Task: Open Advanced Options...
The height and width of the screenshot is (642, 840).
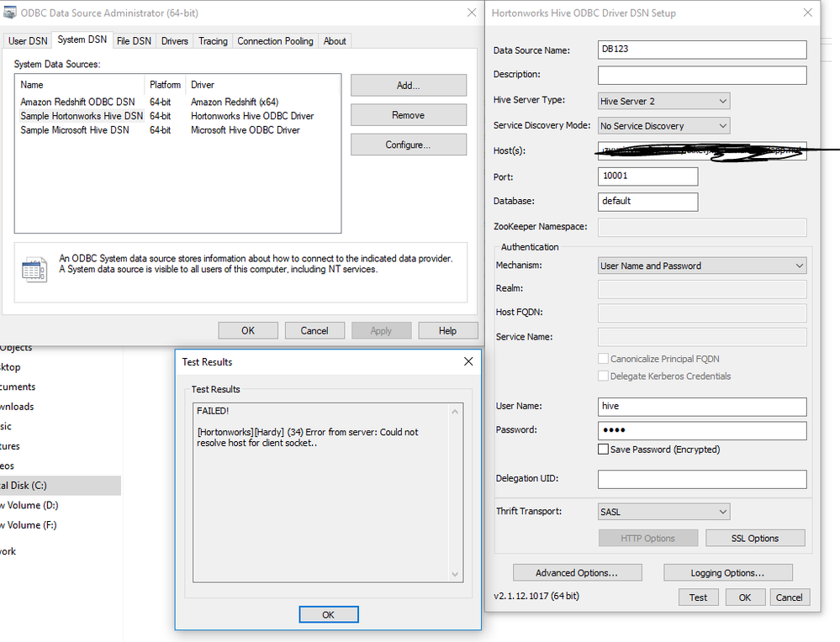Action: 578,572
